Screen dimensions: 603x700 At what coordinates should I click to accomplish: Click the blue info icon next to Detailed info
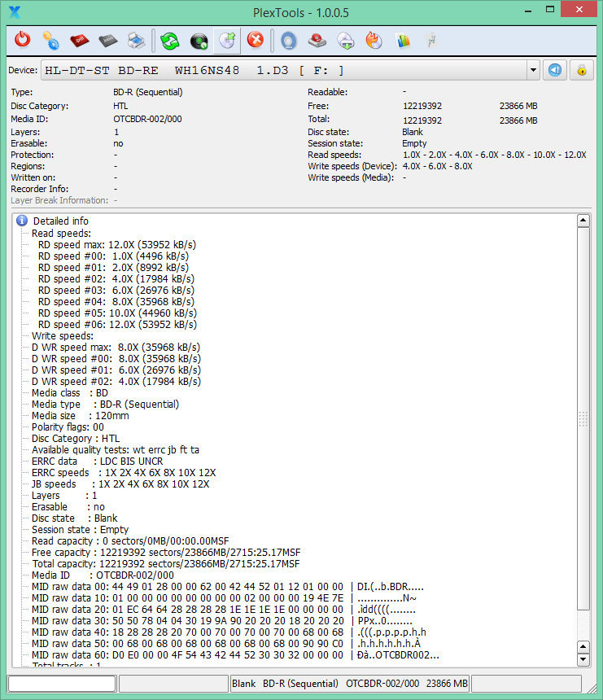click(x=21, y=221)
